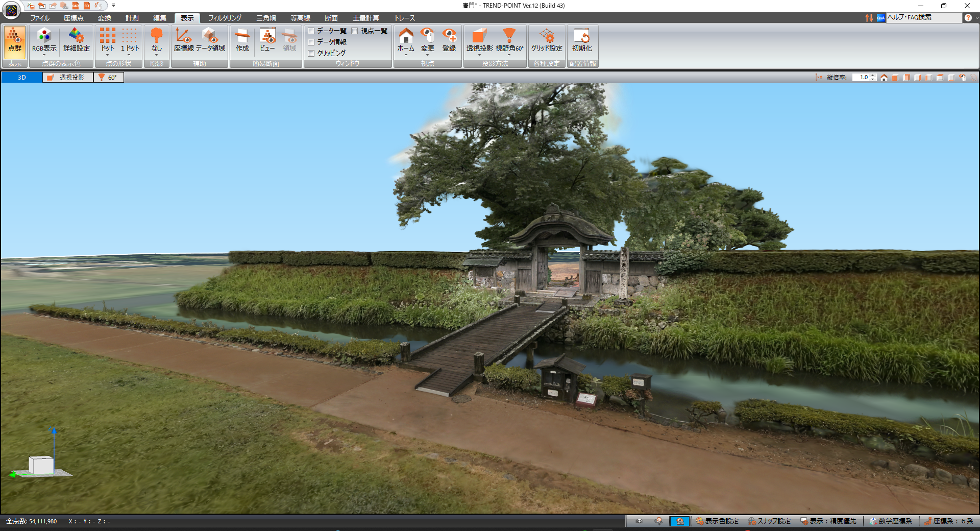Open the 視野角60° field-of-view dropdown
The width and height of the screenshot is (980, 531).
pos(509,54)
